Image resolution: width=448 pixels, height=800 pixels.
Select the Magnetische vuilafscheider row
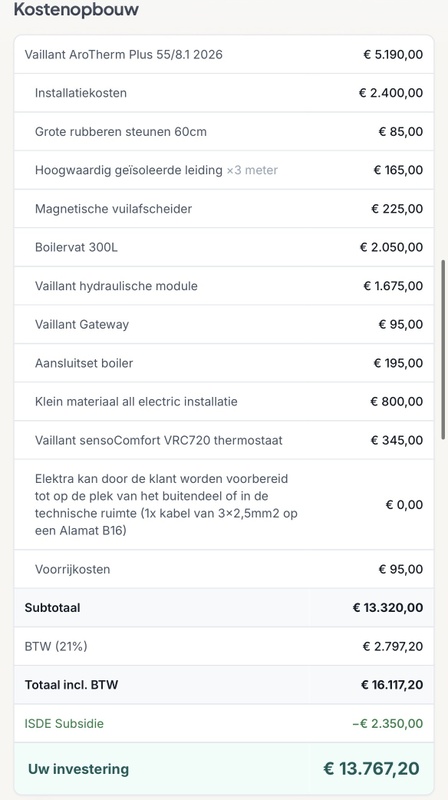(x=223, y=209)
